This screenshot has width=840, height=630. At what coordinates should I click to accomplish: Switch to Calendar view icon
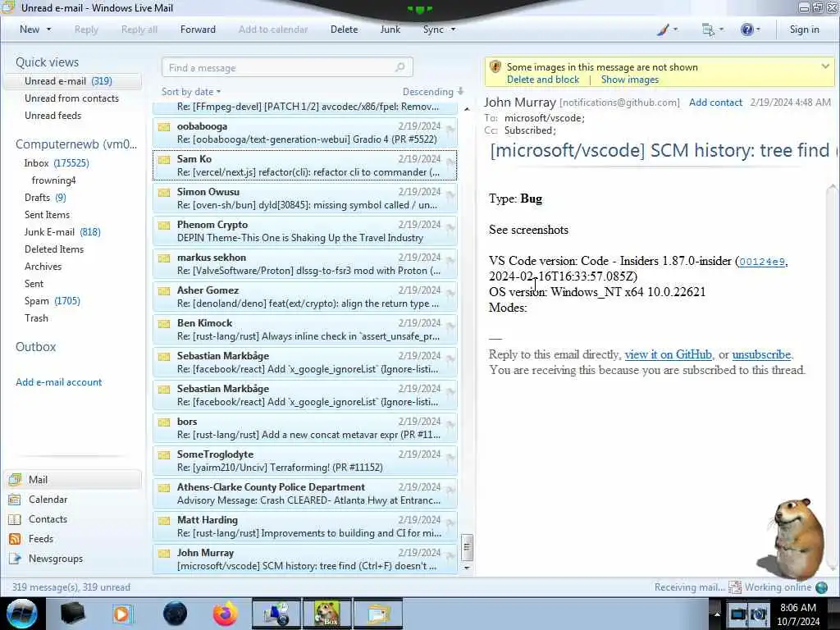[15, 500]
